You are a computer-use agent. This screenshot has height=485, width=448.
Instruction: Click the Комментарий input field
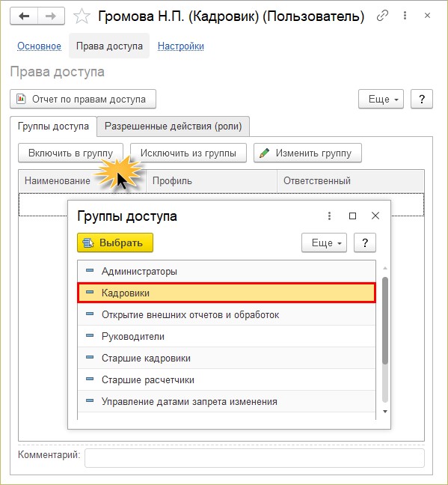tap(254, 458)
